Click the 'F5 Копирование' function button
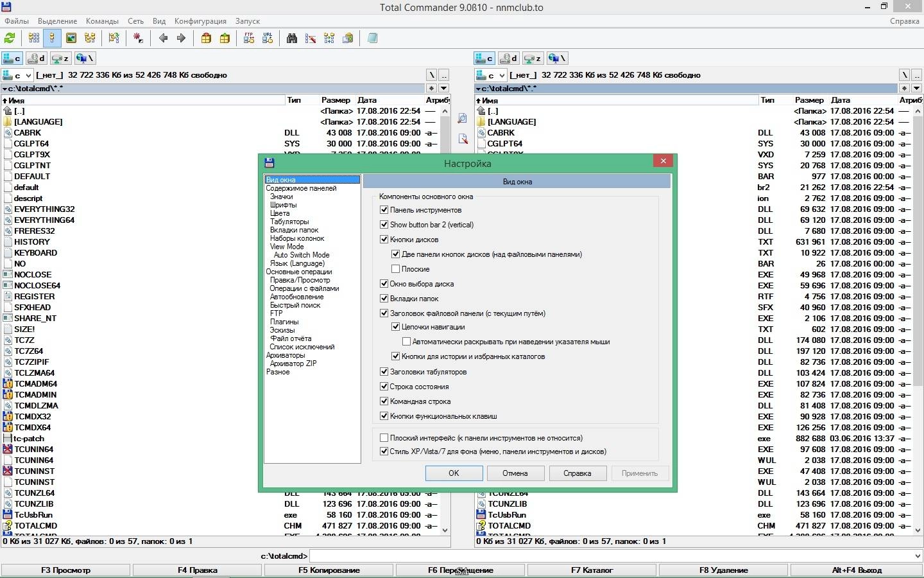Image resolution: width=924 pixels, height=578 pixels. [329, 570]
